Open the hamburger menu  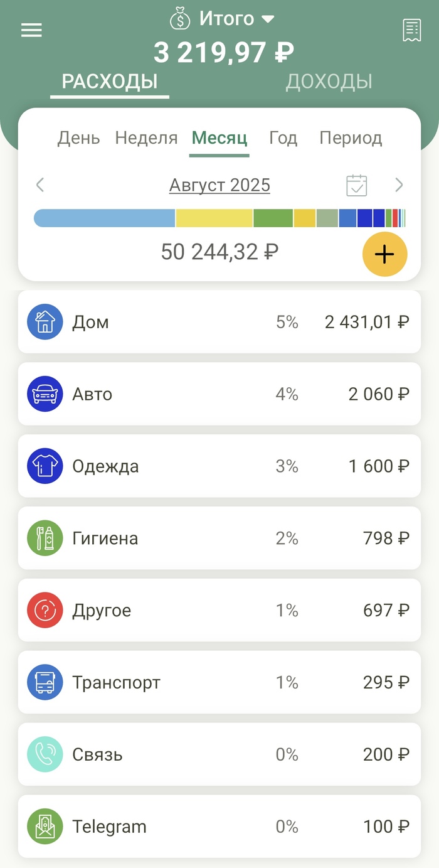[31, 30]
